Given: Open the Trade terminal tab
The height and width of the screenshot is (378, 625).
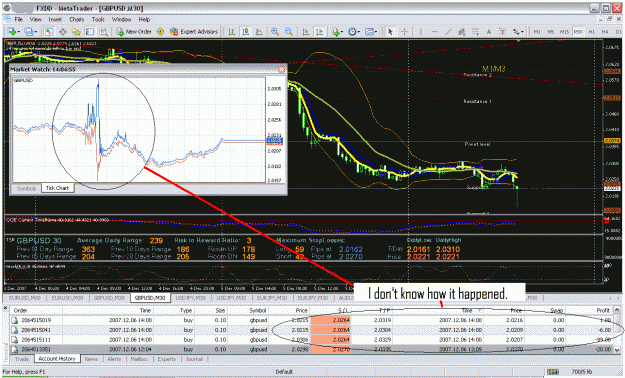Looking at the screenshot, I should pos(22,359).
